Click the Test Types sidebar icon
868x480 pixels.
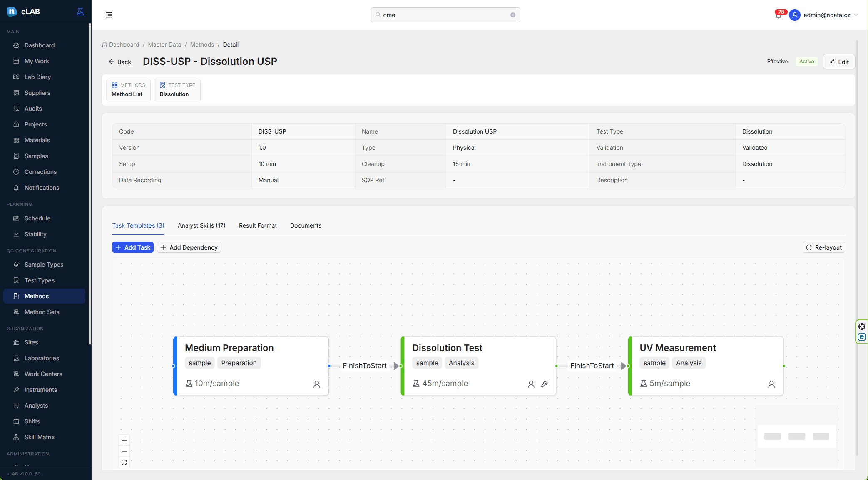(x=16, y=280)
